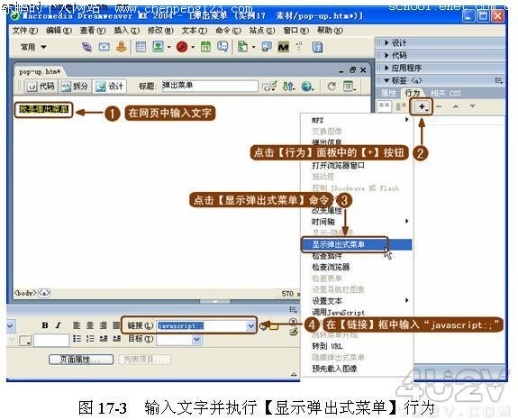
Task: Click the black M icon in Insert bar
Action: tap(284, 47)
